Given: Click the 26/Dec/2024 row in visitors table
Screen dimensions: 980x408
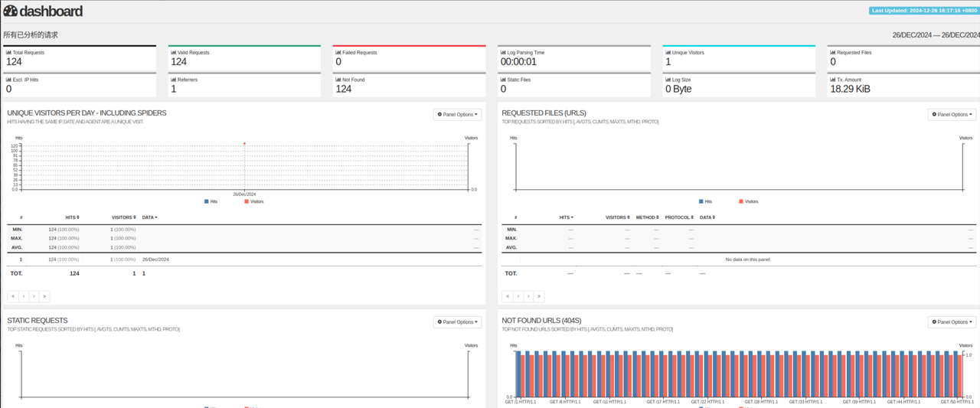Looking at the screenshot, I should tap(155, 259).
